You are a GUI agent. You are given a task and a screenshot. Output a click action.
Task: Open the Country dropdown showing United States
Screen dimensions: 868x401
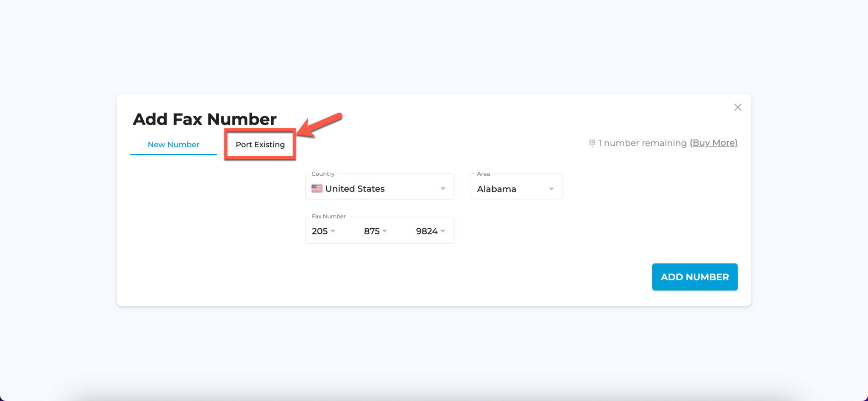(x=380, y=187)
